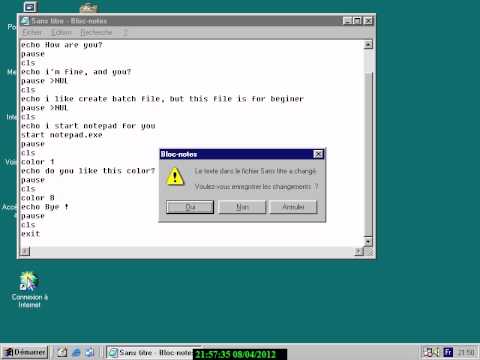Viewport: 480px width, 360px height.
Task: Click the Fr language indicator in tray
Action: tap(448, 352)
